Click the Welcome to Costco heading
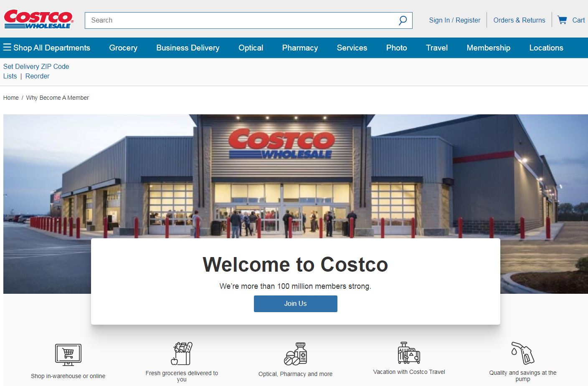Viewport: 588px width, 386px height. pyautogui.click(x=296, y=265)
